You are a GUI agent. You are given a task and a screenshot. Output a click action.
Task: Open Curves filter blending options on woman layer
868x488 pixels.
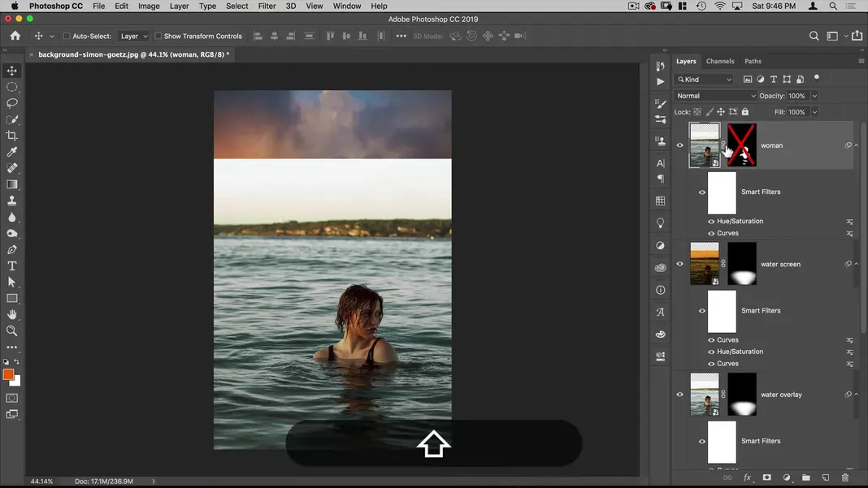850,234
